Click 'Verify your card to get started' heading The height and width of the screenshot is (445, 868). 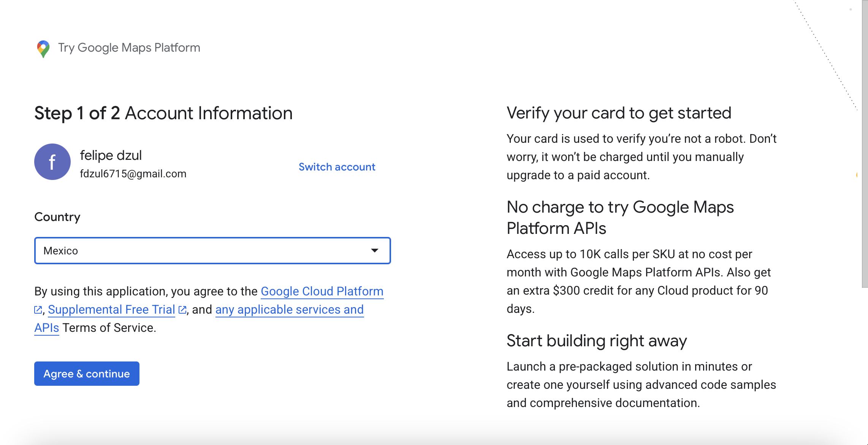(619, 113)
